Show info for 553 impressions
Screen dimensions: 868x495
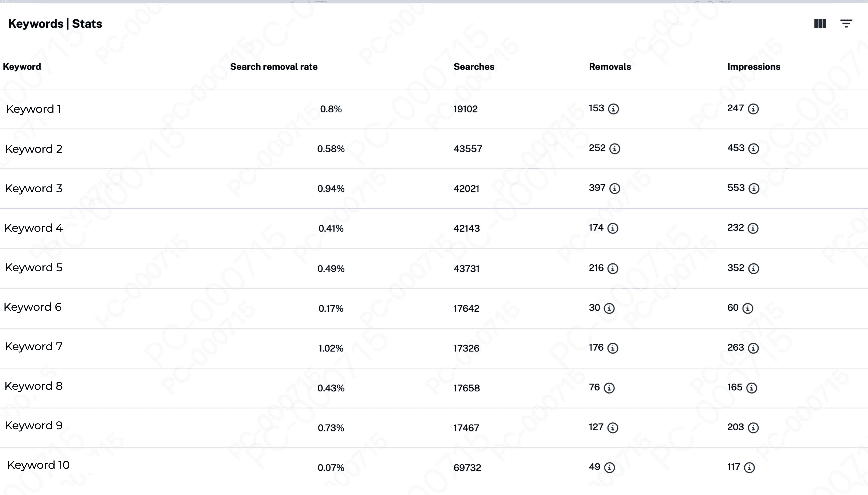[x=754, y=189]
